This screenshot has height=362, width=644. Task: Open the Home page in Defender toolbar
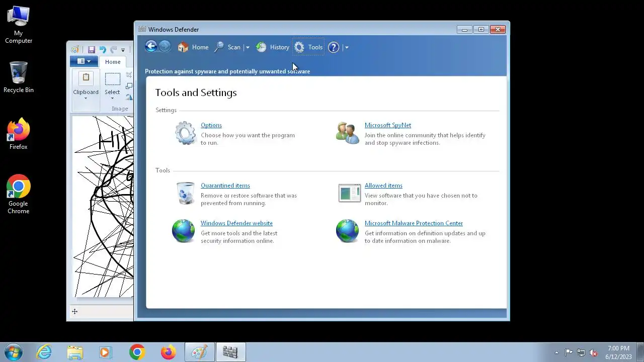pyautogui.click(x=193, y=47)
